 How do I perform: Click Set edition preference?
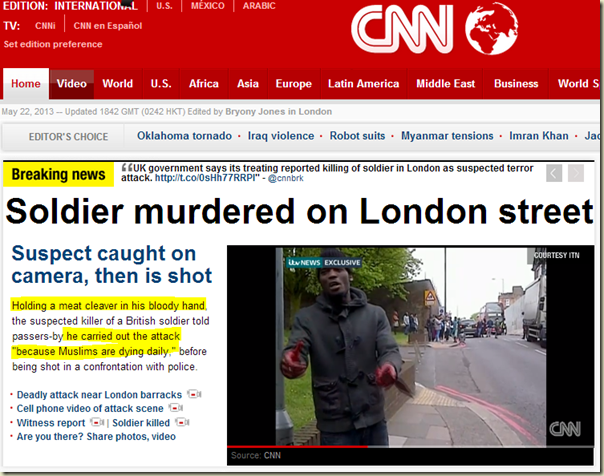click(53, 44)
